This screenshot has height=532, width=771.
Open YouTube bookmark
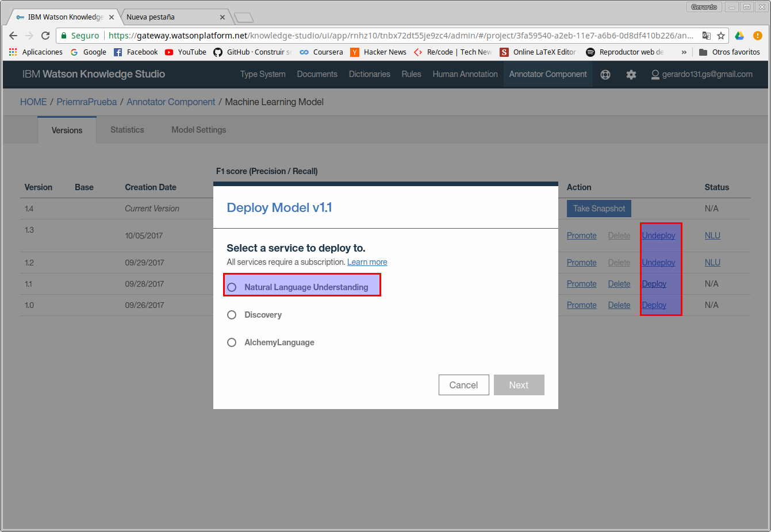coord(185,52)
